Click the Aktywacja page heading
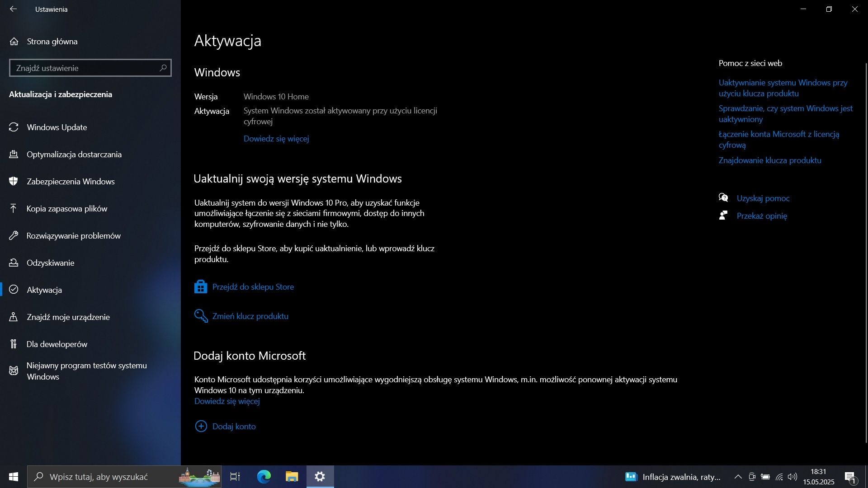868x488 pixels. click(228, 41)
